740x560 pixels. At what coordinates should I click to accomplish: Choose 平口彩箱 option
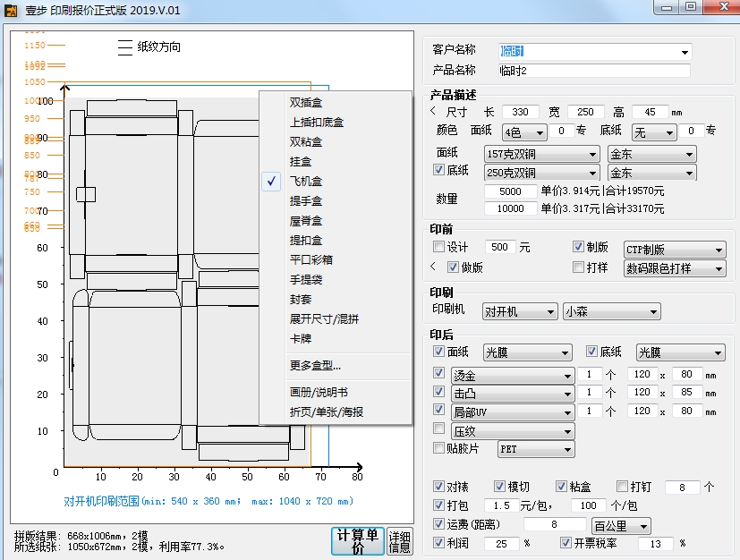(x=311, y=260)
